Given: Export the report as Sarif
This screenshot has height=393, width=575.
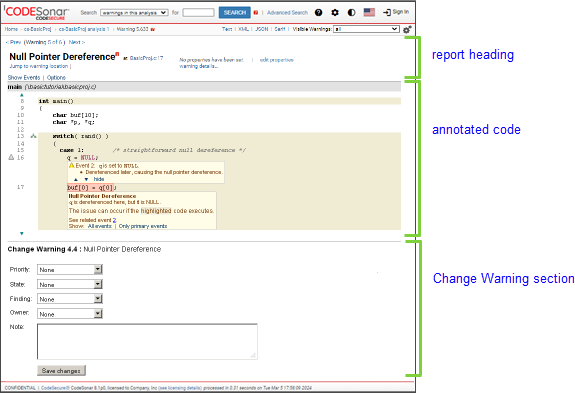Looking at the screenshot, I should coord(280,29).
